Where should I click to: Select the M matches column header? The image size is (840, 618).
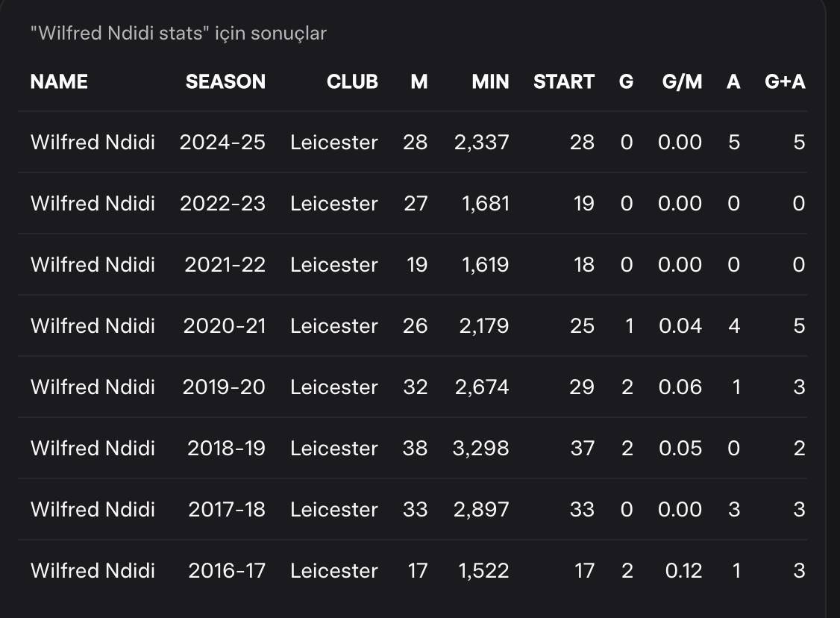[x=419, y=81]
